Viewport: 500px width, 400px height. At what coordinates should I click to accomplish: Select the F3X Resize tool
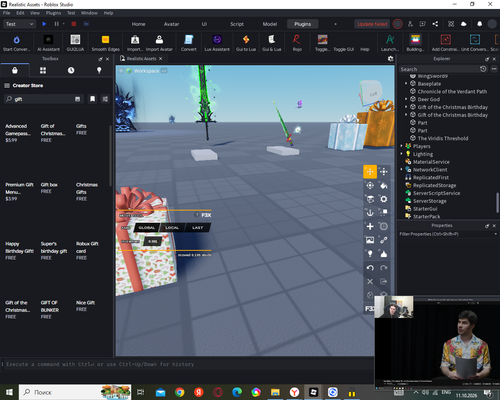coord(384,172)
